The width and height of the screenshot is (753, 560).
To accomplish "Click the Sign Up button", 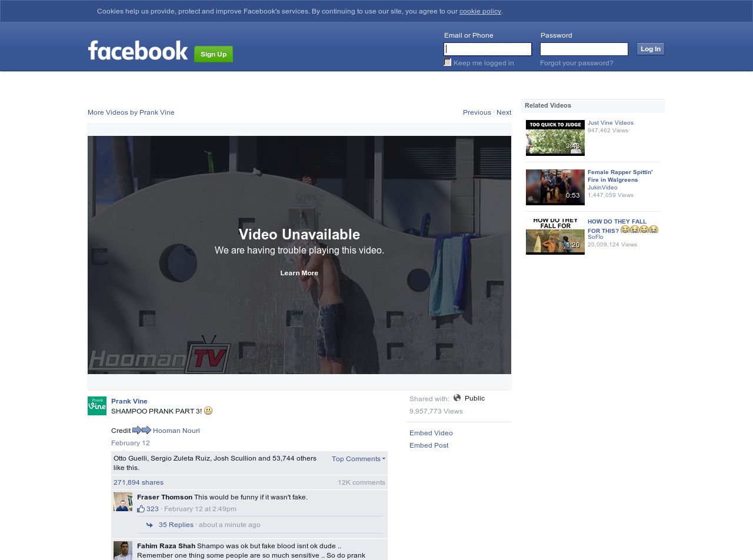I will coord(214,54).
